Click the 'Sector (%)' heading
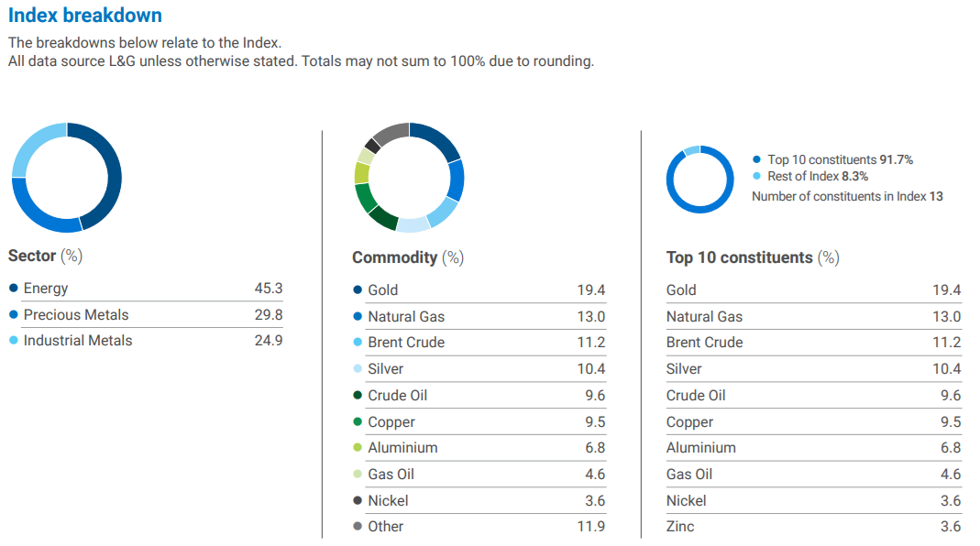Viewport: 980px width, 546px height. (45, 256)
